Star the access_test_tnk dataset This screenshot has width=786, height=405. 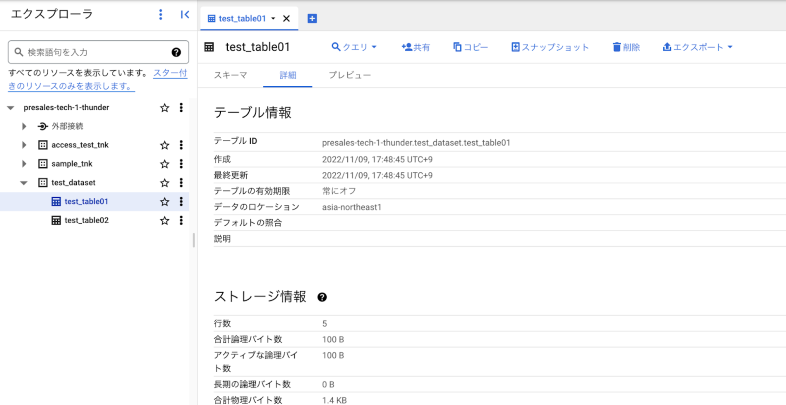pyautogui.click(x=164, y=145)
